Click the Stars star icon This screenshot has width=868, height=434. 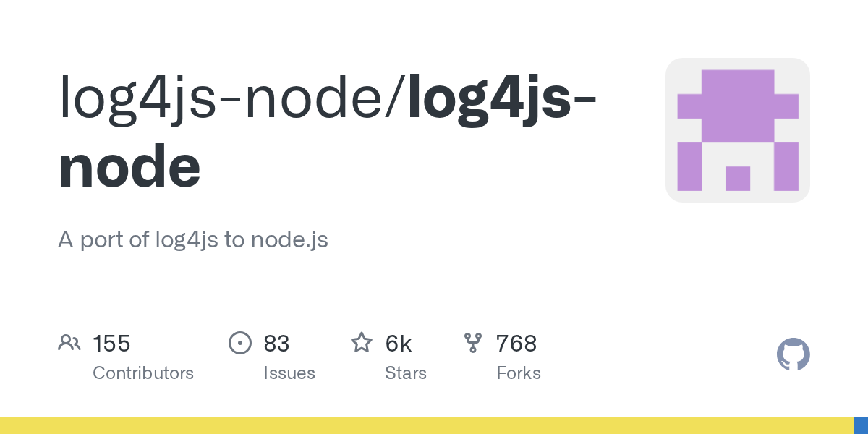[362, 343]
